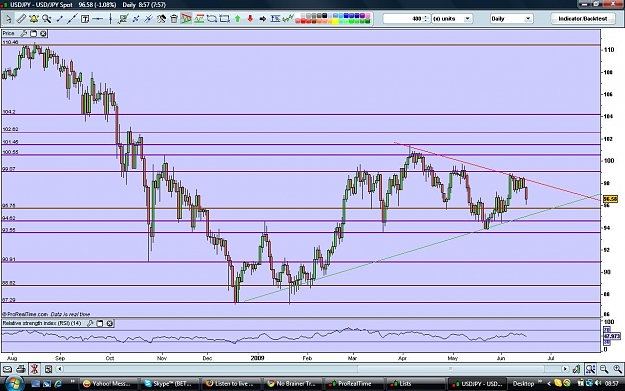Close the RSI indicator panel

(x=110, y=323)
